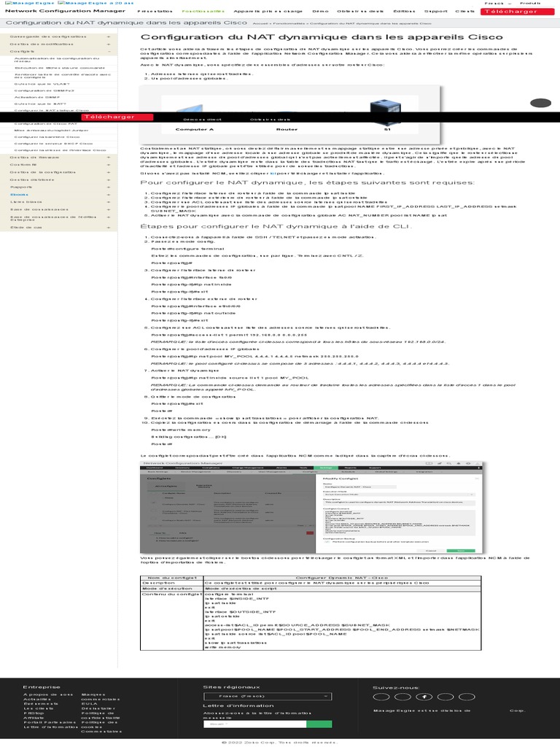Click the Facebook social icon in footer
Viewport: 560px width, 747px height.
pos(424,697)
